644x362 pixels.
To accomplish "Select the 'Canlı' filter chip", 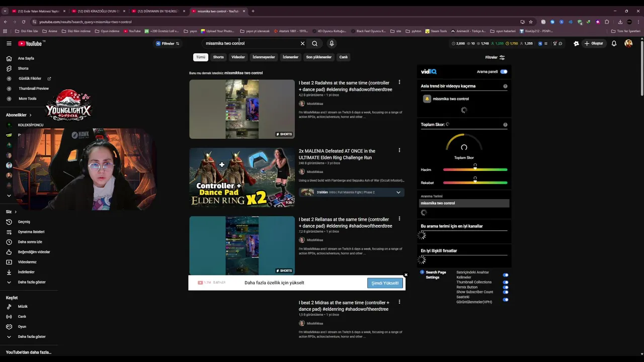I will pyautogui.click(x=343, y=57).
